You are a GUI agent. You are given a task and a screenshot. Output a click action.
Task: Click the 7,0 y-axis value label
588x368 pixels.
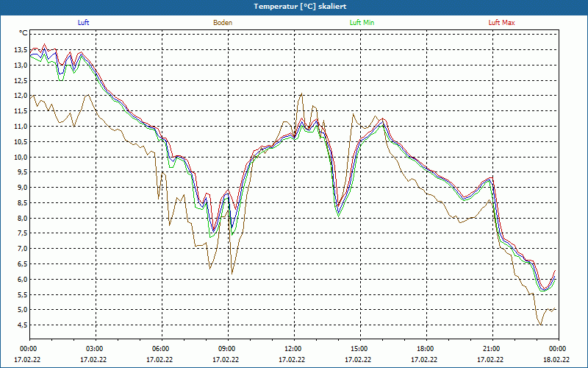[x=19, y=249]
